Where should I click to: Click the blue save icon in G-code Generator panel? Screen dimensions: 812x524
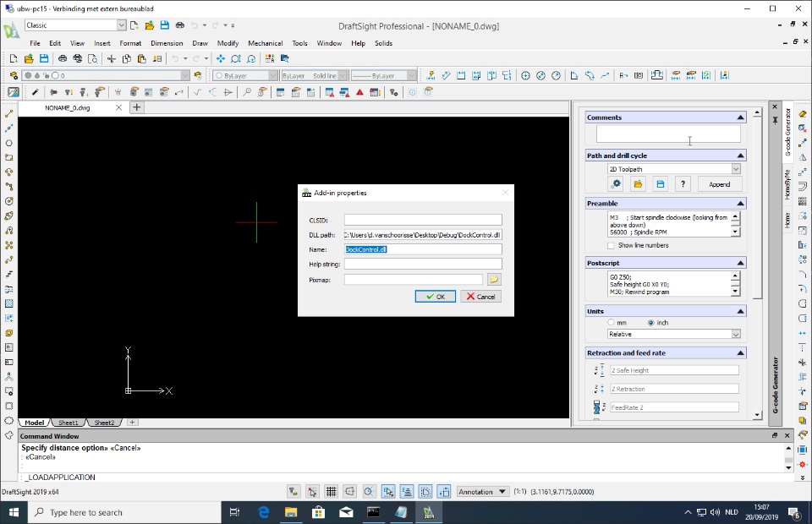tap(661, 184)
